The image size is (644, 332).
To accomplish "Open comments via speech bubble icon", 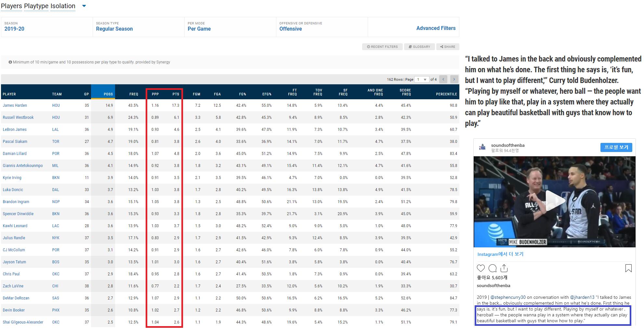I will click(493, 268).
